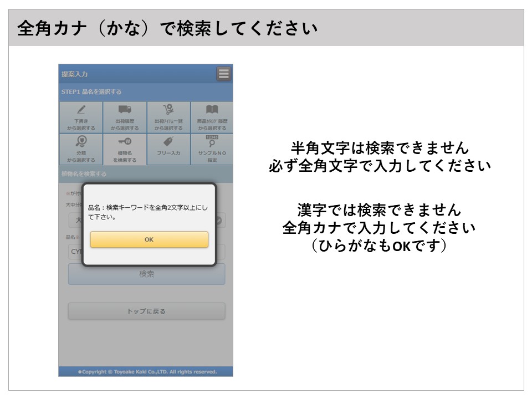Switch to the key 植物名を検索する tile
The width and height of the screenshot is (532, 399).
point(125,149)
